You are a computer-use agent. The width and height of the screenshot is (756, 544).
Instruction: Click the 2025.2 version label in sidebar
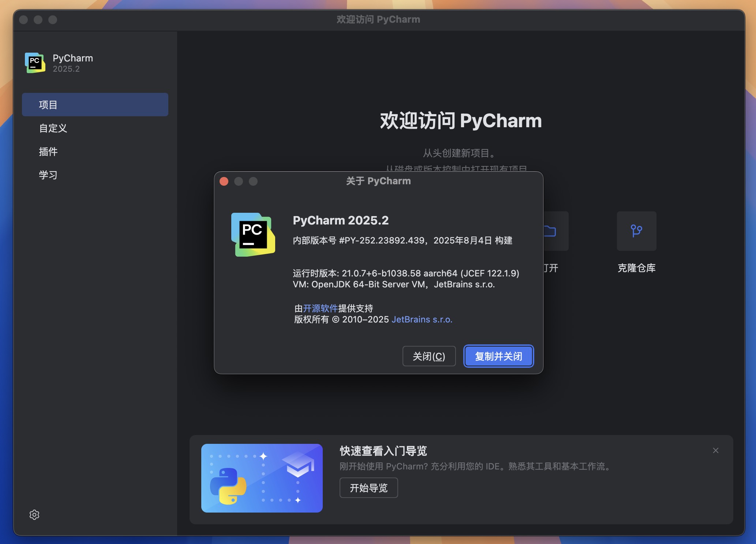tap(66, 69)
